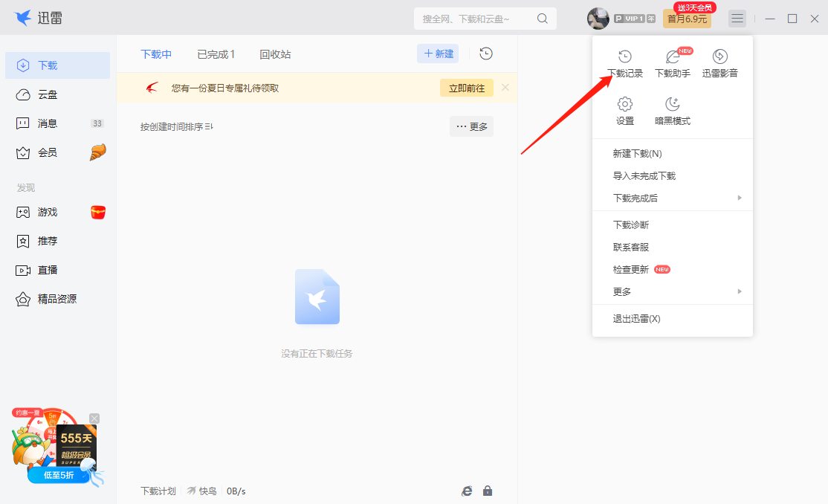Create a task with the 新建 button
Viewport: 828px width, 504px height.
point(437,54)
